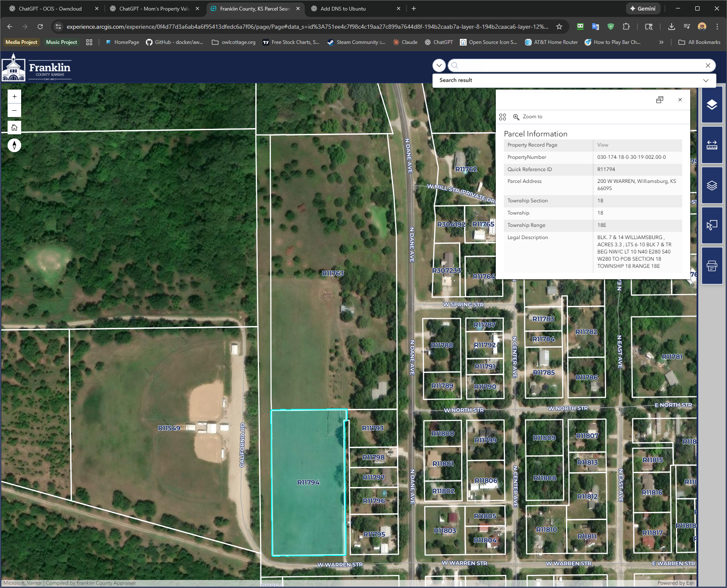Click the translate icon in the address bar
The width and height of the screenshot is (727, 588).
pyautogui.click(x=596, y=26)
